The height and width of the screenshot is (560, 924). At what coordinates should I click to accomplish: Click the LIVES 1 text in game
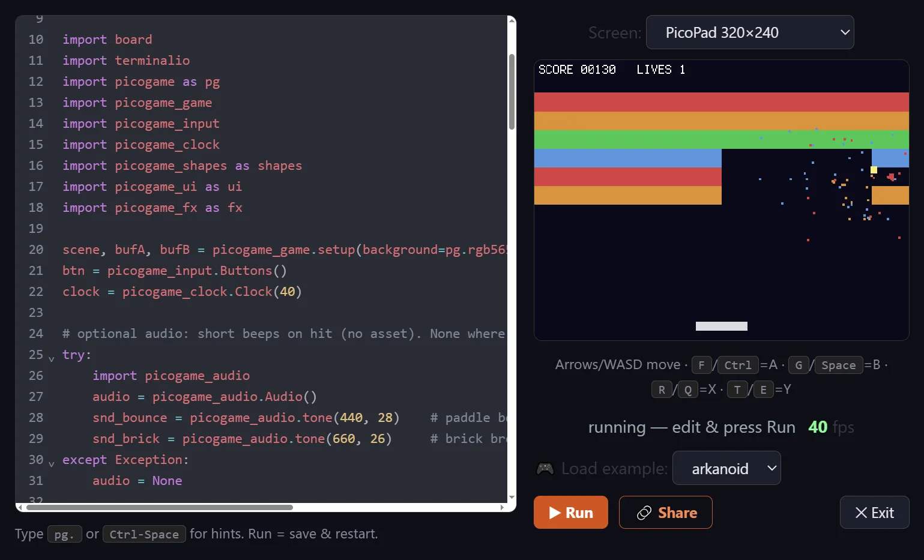pos(661,70)
